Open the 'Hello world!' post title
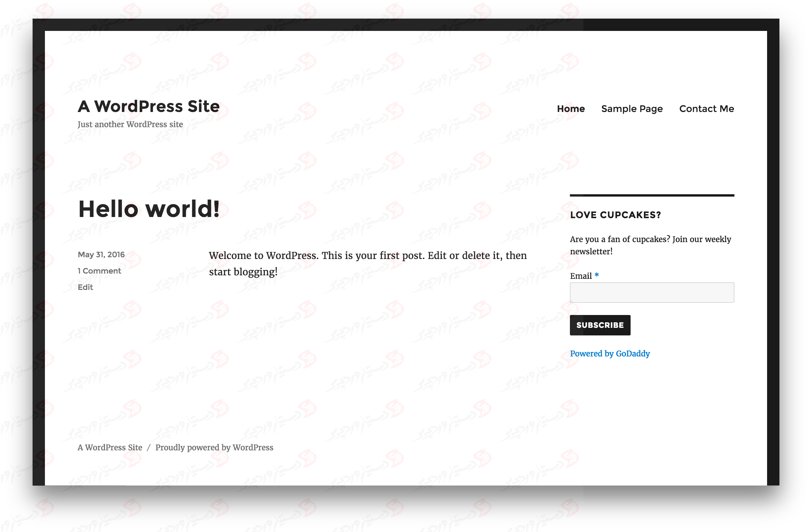Viewport: 812px width, 532px height. 149,209
